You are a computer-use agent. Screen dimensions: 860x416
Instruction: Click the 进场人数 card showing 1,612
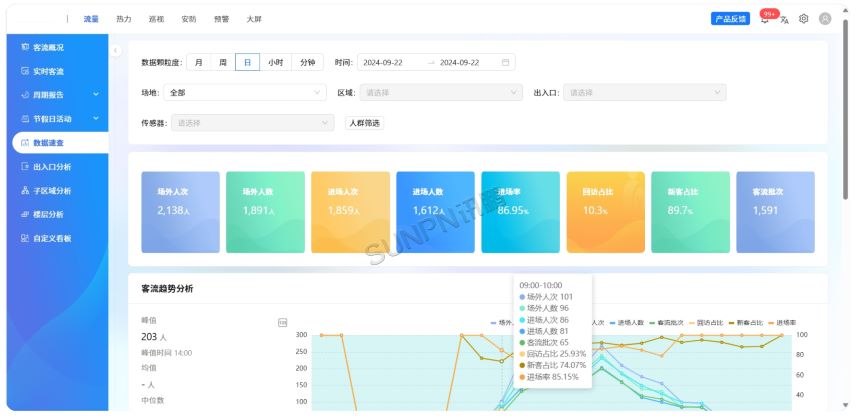tap(435, 212)
